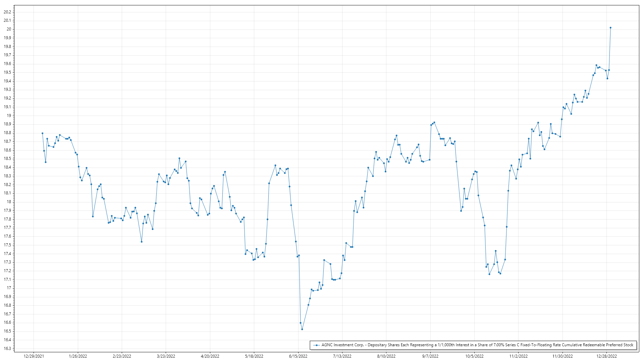Click the 16.3 y-axis value label

coord(7,349)
